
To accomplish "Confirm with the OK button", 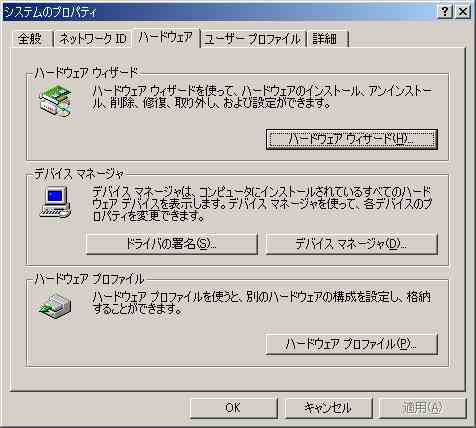I will (x=233, y=407).
